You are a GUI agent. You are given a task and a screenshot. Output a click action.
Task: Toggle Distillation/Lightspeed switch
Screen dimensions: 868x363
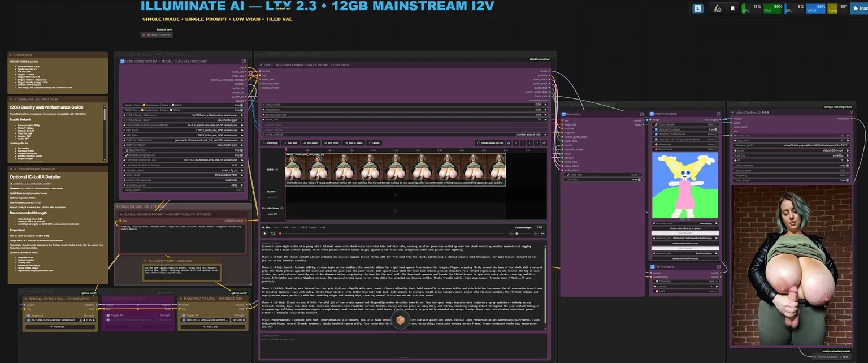(184, 155)
